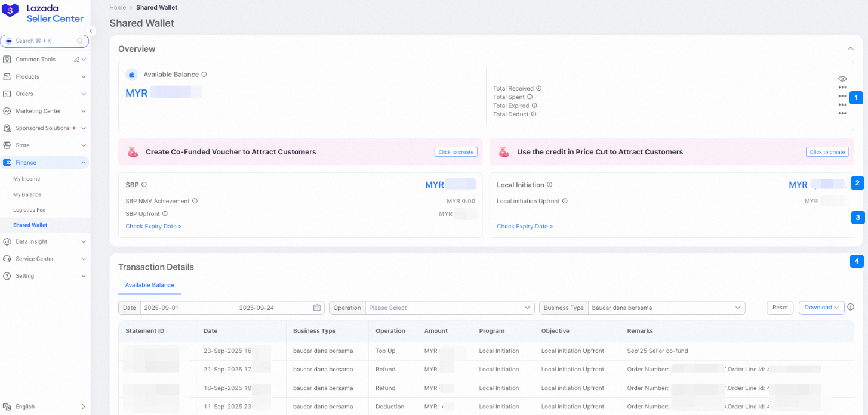868x415 pixels.
Task: Open the Operation dropdown filter
Action: (449, 308)
